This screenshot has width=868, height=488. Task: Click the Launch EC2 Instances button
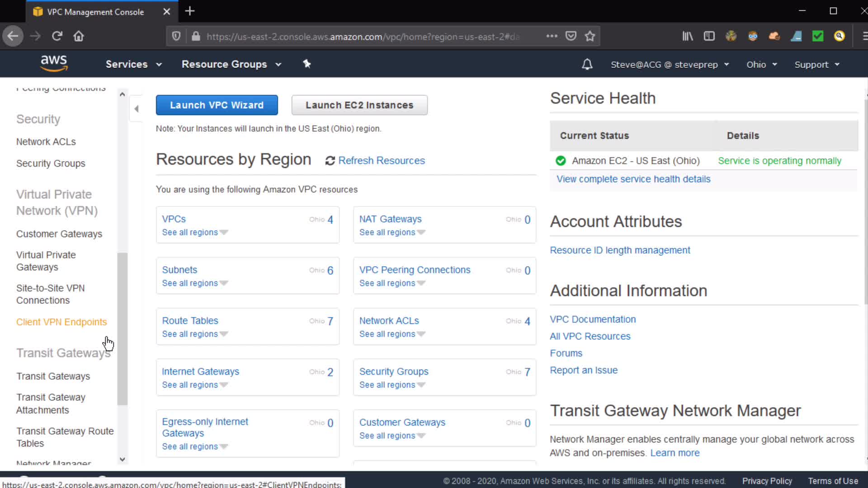[x=359, y=105]
